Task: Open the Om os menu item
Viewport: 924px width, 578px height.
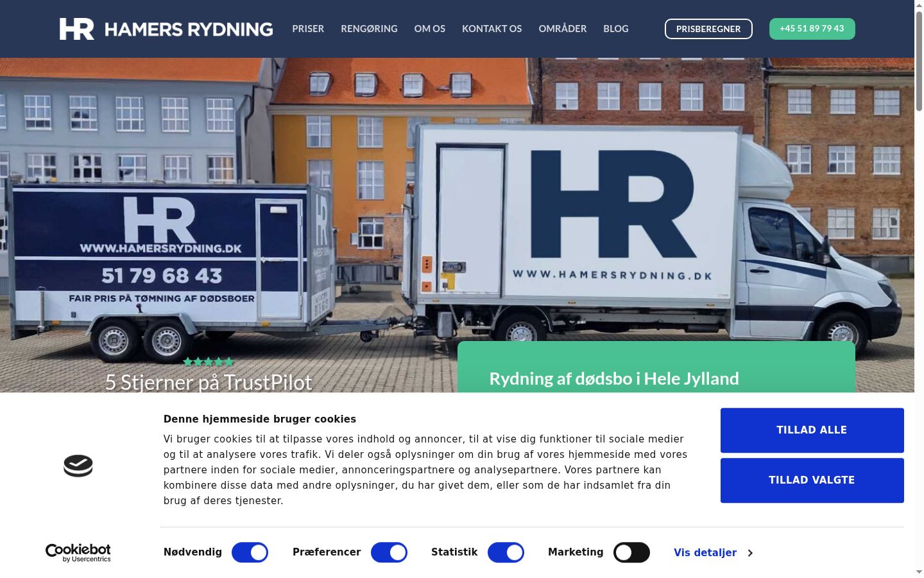Action: pos(430,29)
